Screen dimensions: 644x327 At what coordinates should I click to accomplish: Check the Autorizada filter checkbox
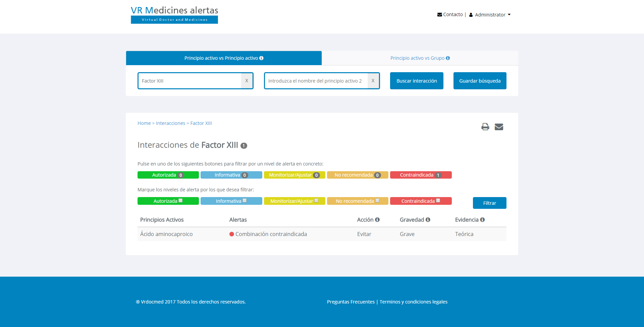(180, 200)
